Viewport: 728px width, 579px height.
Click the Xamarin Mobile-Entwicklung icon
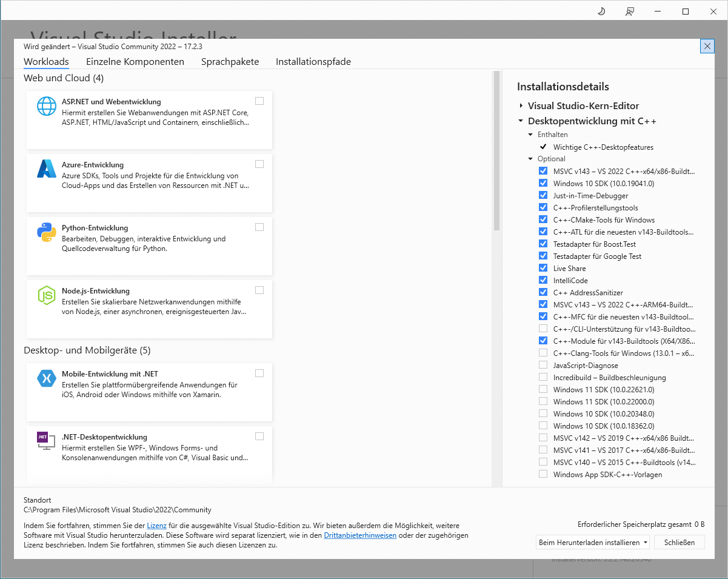pyautogui.click(x=47, y=378)
